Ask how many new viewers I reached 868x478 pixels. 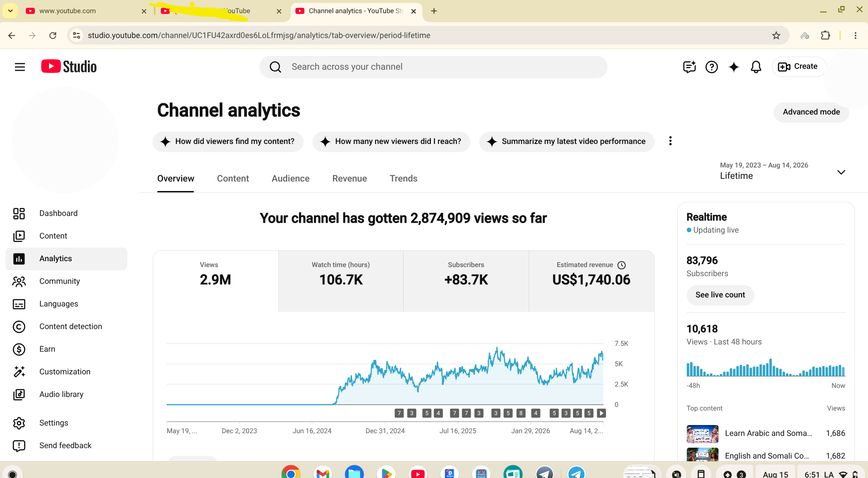pos(391,142)
